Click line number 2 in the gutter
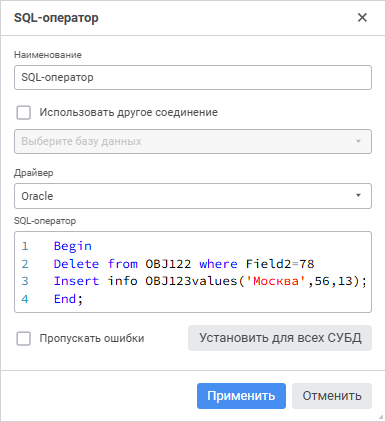 pos(25,264)
